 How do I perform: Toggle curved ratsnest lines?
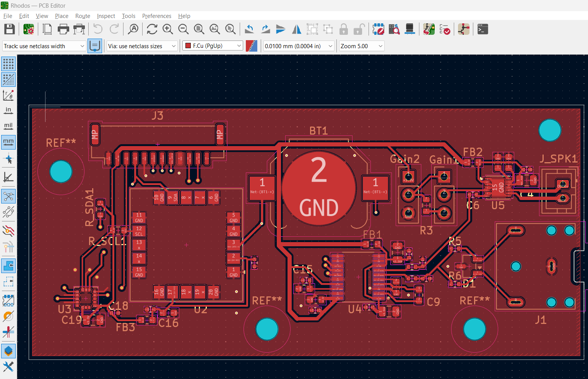coord(8,212)
